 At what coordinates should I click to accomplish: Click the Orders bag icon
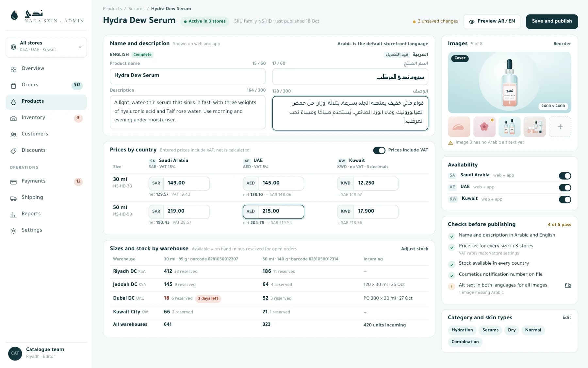click(x=13, y=86)
